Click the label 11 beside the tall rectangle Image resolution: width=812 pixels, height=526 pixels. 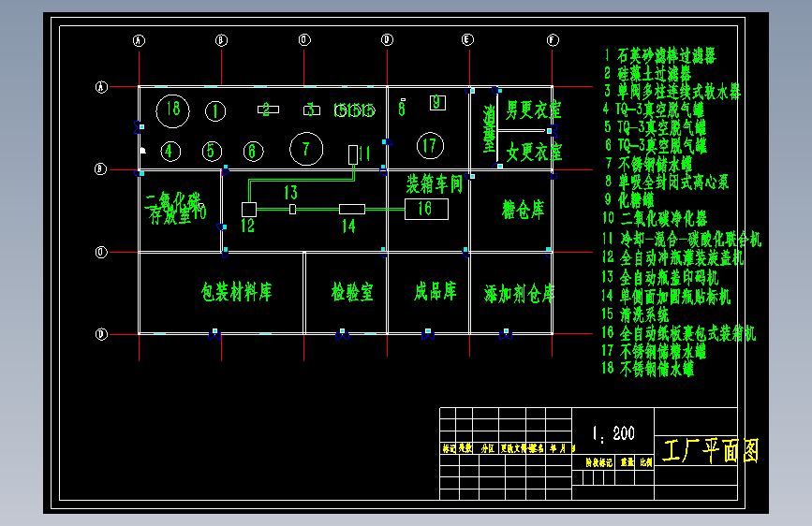coord(364,153)
